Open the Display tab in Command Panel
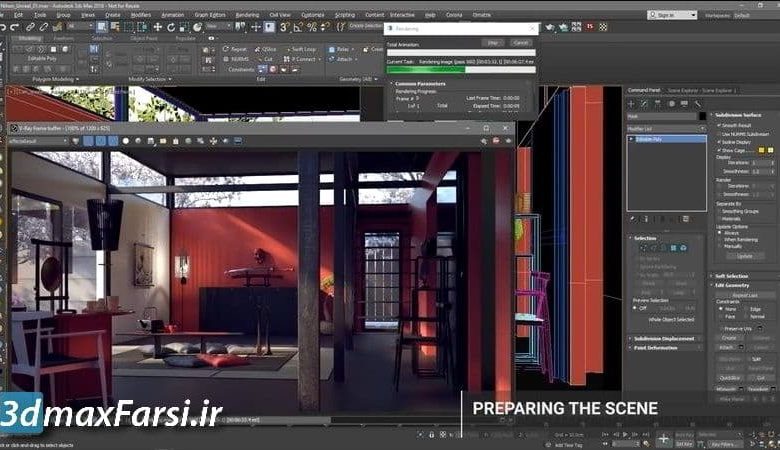 tap(684, 104)
